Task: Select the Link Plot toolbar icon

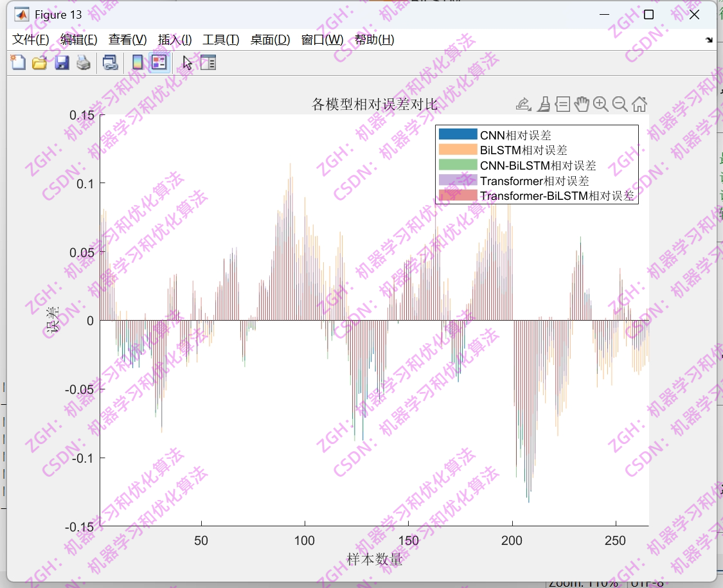Action: (109, 62)
